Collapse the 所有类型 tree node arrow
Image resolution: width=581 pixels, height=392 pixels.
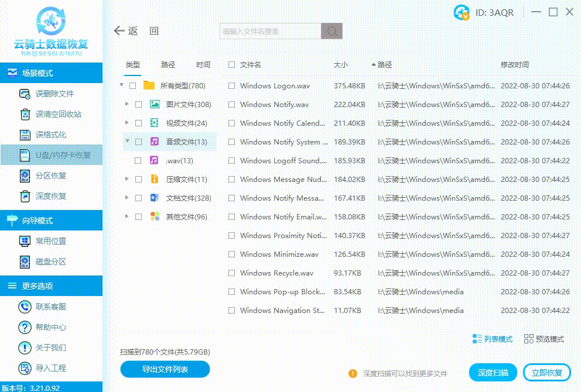(122, 85)
